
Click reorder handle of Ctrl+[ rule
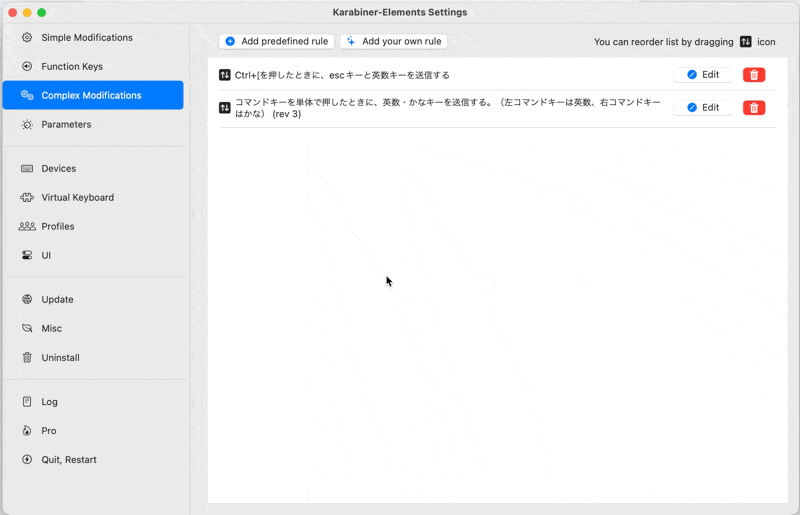[224, 75]
